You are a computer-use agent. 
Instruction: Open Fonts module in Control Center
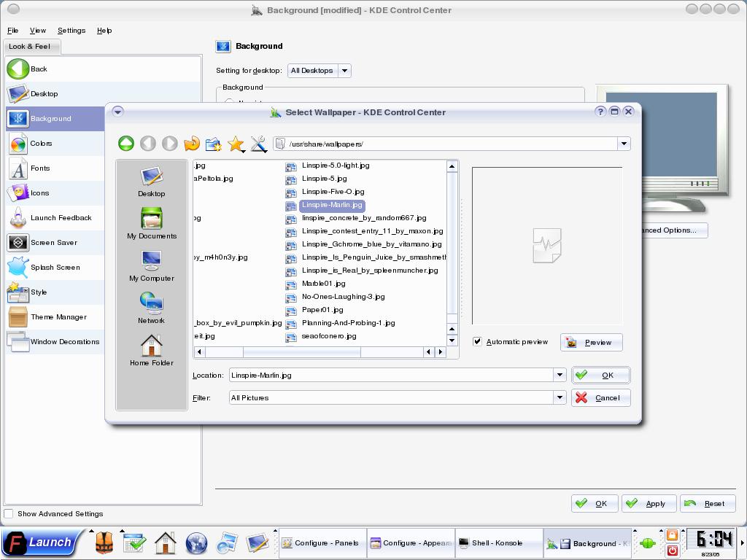click(x=55, y=168)
